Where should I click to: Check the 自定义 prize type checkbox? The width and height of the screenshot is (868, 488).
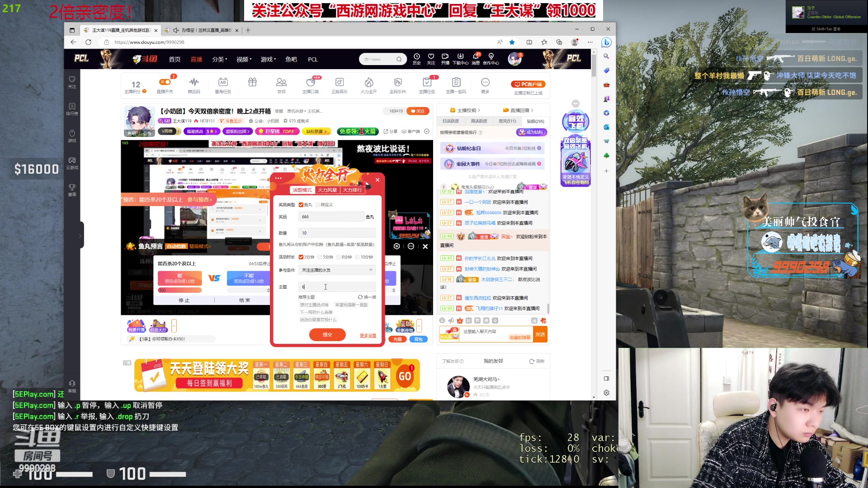[x=318, y=205]
